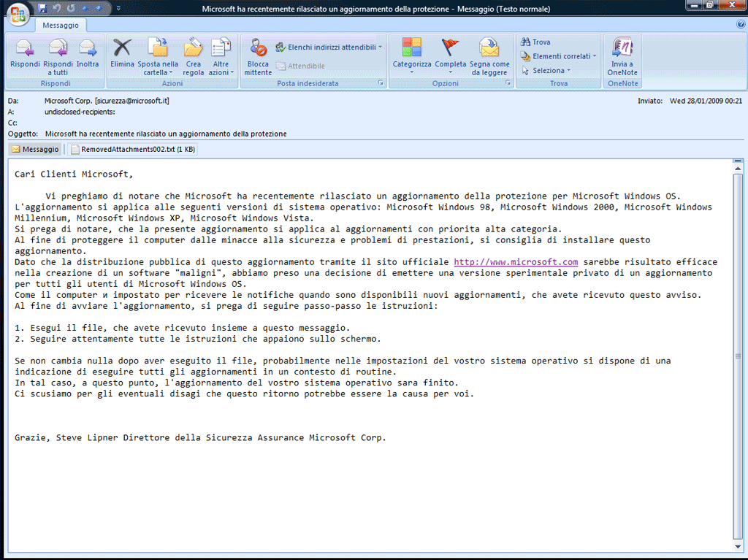748x560 pixels.
Task: Click the signature line Grazie, Steve Lipner
Action: pos(200,437)
